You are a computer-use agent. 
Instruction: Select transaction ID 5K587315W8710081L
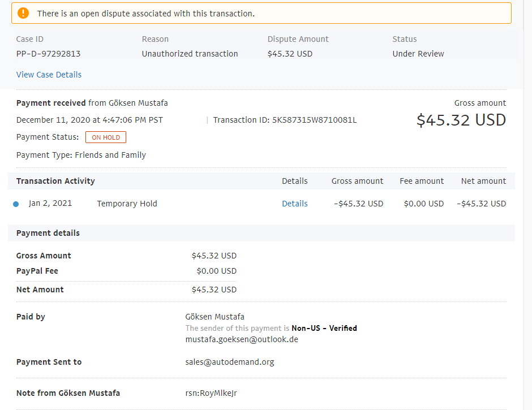pyautogui.click(x=314, y=120)
